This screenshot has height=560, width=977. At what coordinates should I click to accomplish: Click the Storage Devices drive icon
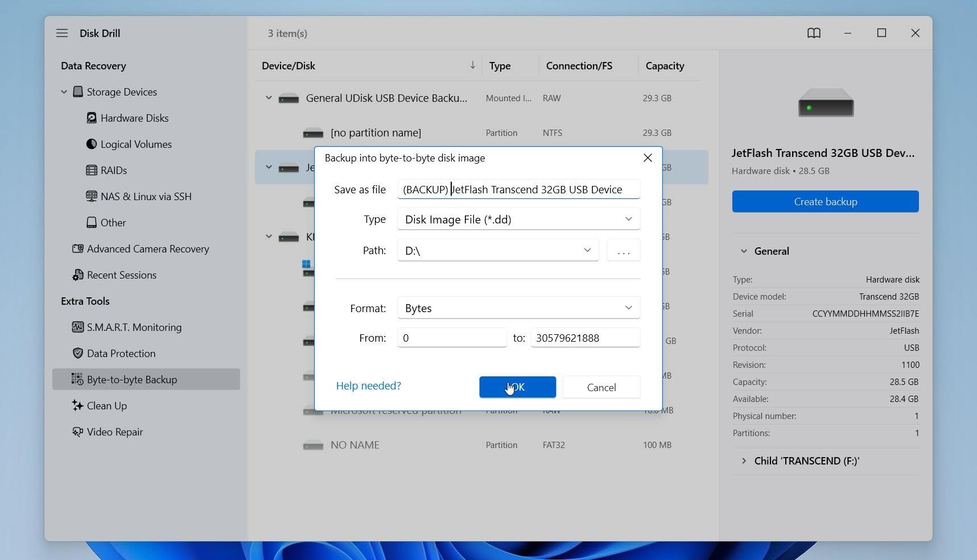point(78,92)
